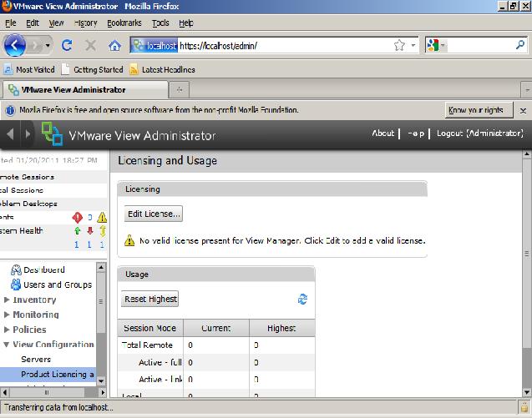Click the Firefox forward arrow button

coord(34,45)
